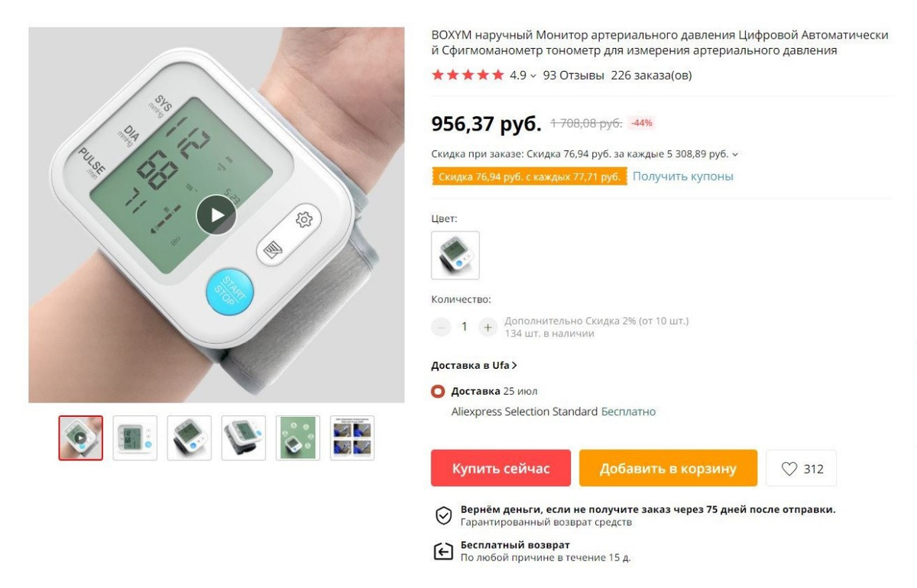Play the product video on main image

[216, 215]
